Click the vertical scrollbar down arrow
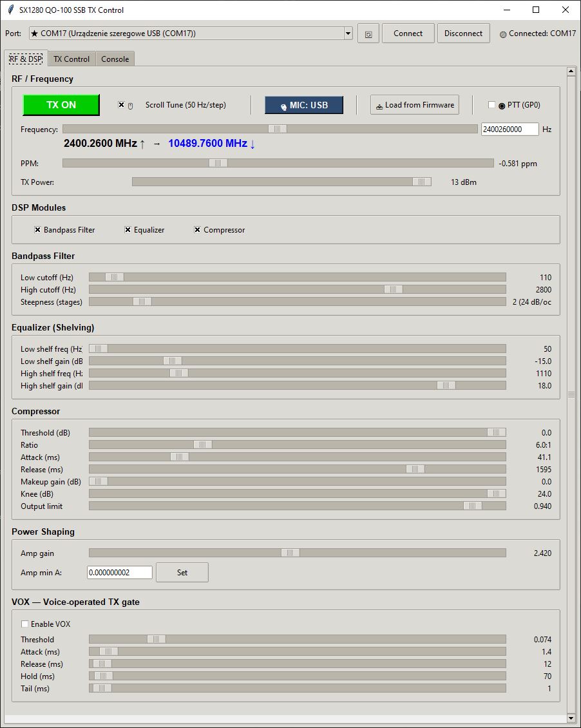 pyautogui.click(x=571, y=719)
